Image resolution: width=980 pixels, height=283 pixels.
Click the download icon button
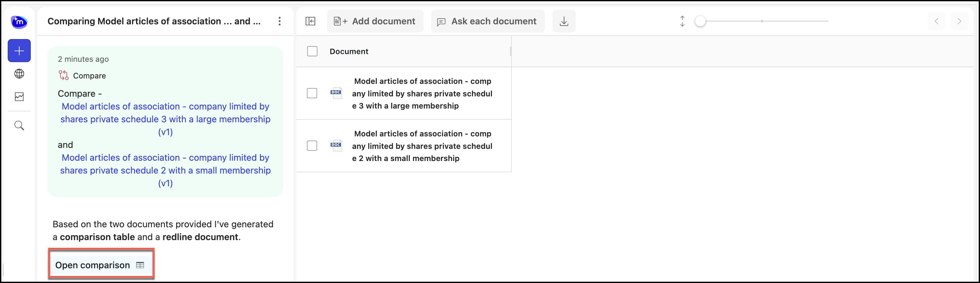coord(564,21)
